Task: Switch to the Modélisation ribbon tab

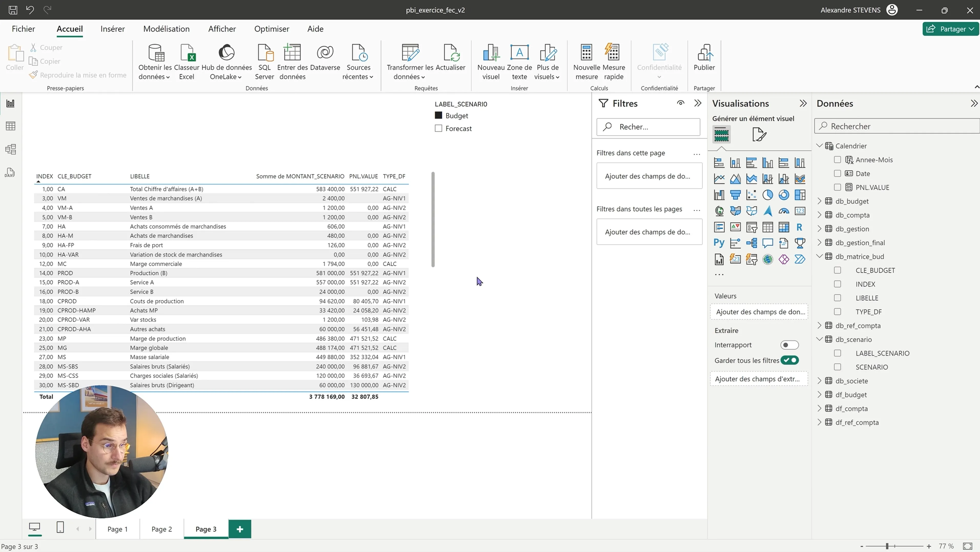Action: [166, 29]
